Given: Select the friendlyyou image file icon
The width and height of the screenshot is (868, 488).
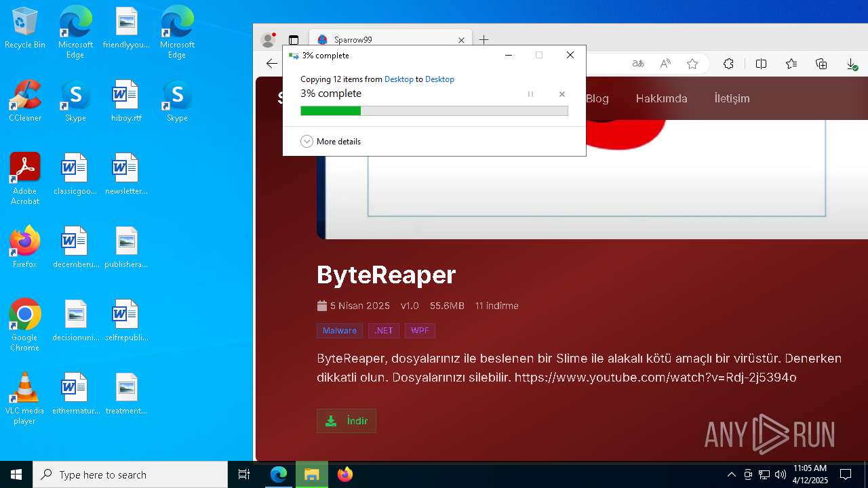Looking at the screenshot, I should pos(126,28).
